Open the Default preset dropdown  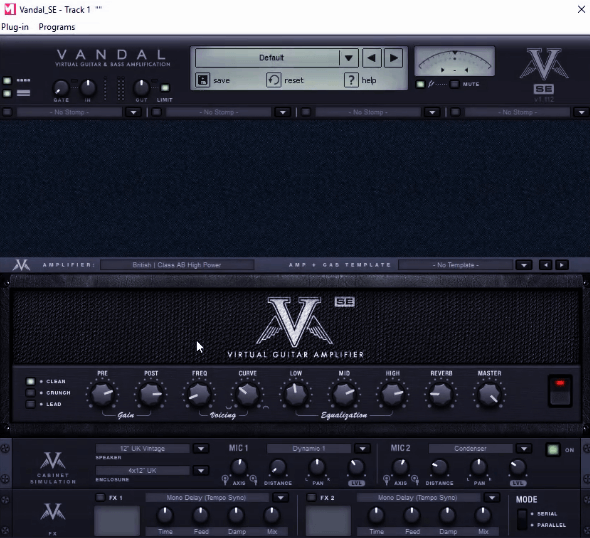tap(348, 58)
